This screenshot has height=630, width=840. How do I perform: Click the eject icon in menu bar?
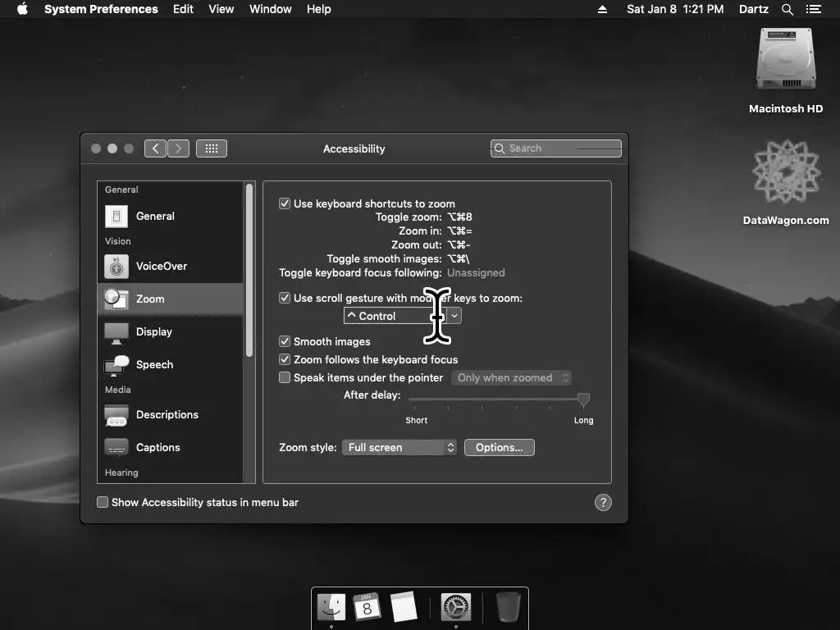pyautogui.click(x=602, y=9)
